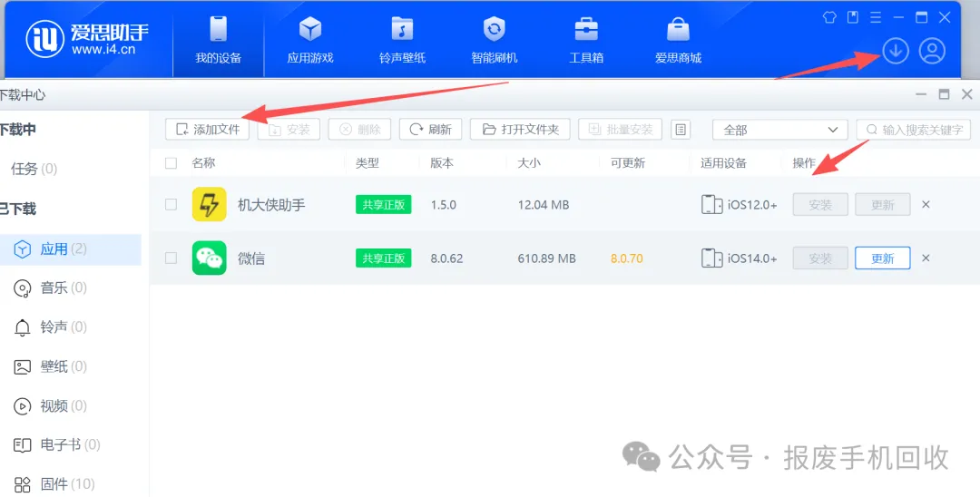Click version 1.5.0 text
The width and height of the screenshot is (980, 497).
coord(443,205)
